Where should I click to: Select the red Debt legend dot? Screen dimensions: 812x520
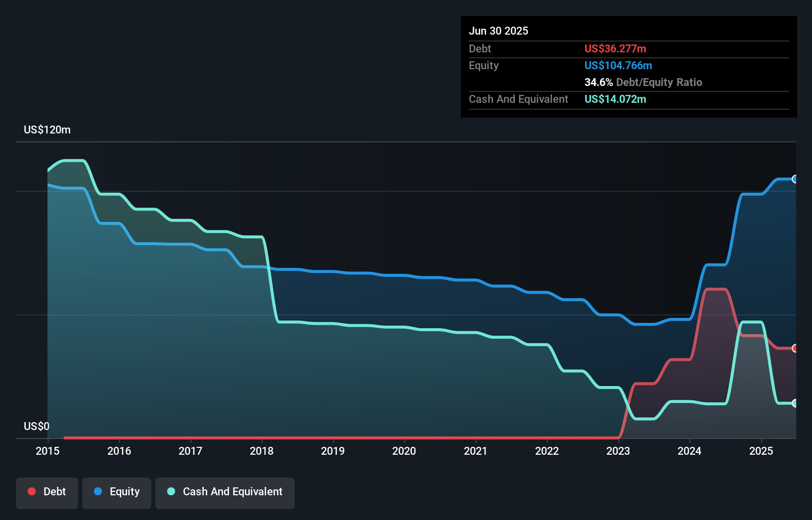click(x=32, y=491)
